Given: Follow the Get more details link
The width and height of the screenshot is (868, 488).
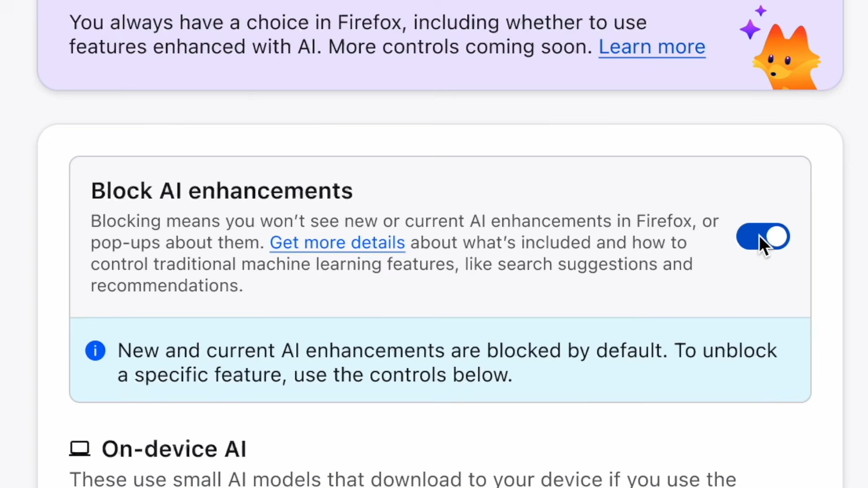Looking at the screenshot, I should 337,242.
